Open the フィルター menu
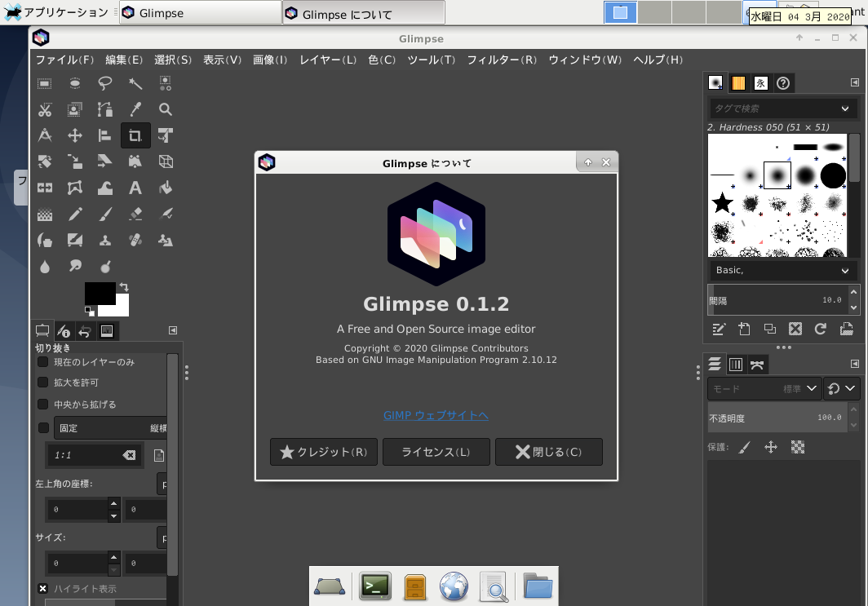The height and width of the screenshot is (606, 868). [x=501, y=60]
